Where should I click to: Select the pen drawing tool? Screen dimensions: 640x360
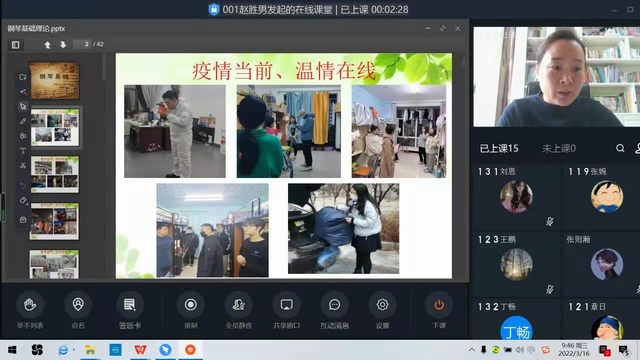click(23, 121)
